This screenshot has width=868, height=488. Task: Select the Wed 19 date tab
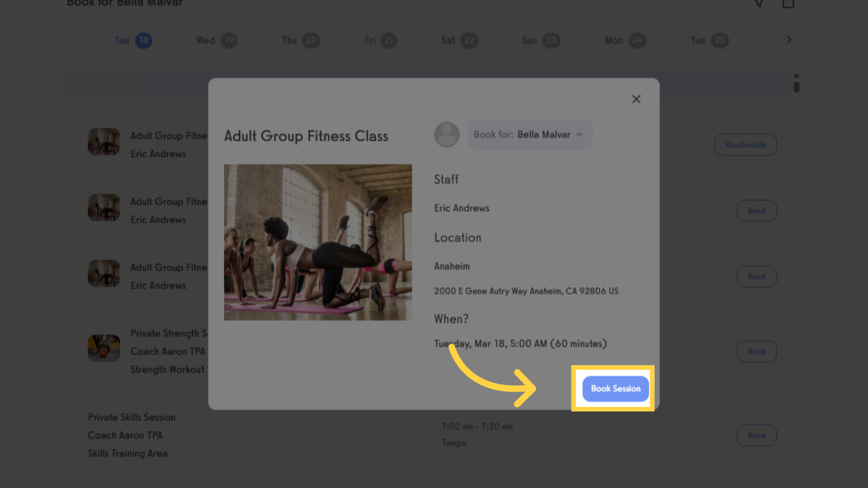[217, 41]
